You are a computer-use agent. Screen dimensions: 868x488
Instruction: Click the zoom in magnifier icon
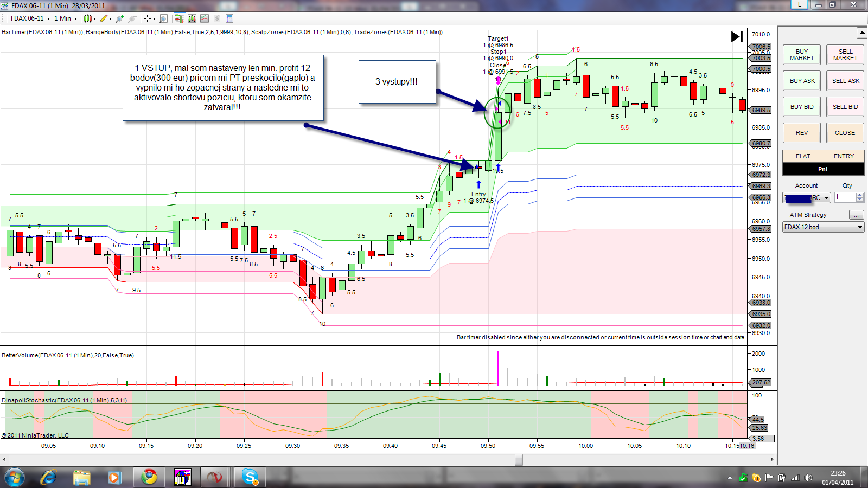pos(120,18)
